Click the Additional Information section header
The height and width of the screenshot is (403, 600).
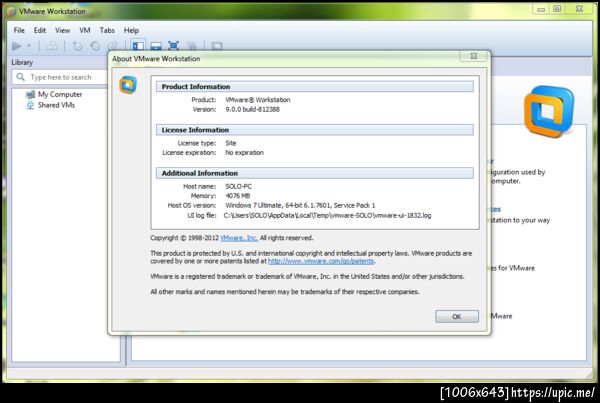[315, 173]
